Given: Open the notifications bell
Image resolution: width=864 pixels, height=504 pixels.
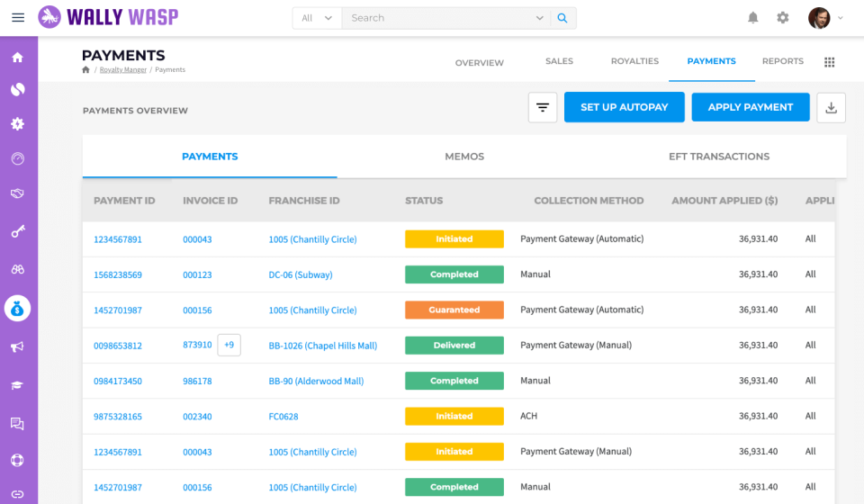Looking at the screenshot, I should pyautogui.click(x=752, y=18).
